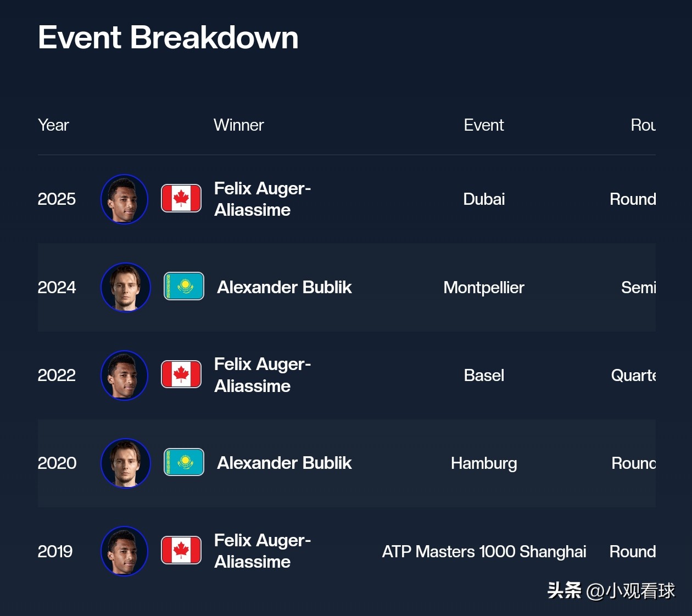This screenshot has width=692, height=616.
Task: Click Canada flag in the Dubai row
Action: tap(181, 198)
